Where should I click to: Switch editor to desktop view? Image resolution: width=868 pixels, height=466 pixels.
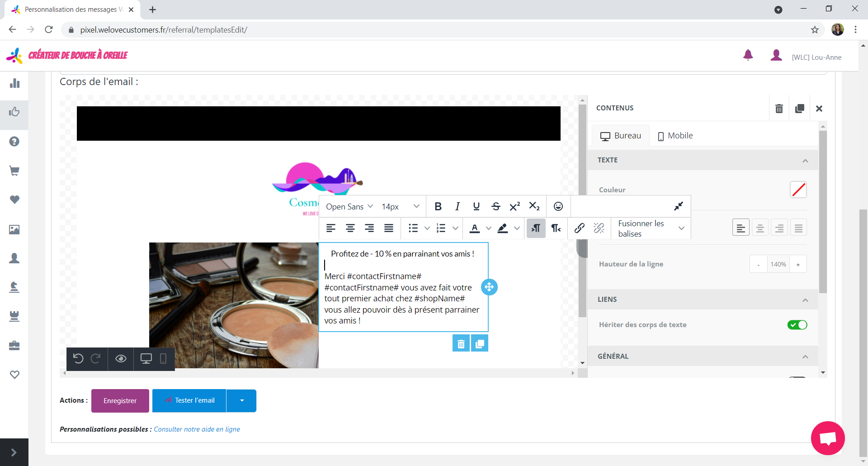[x=146, y=359]
